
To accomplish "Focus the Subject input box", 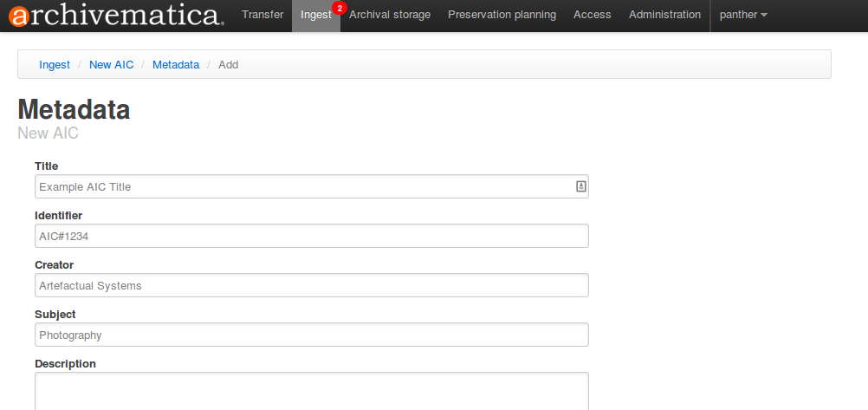I will [312, 335].
